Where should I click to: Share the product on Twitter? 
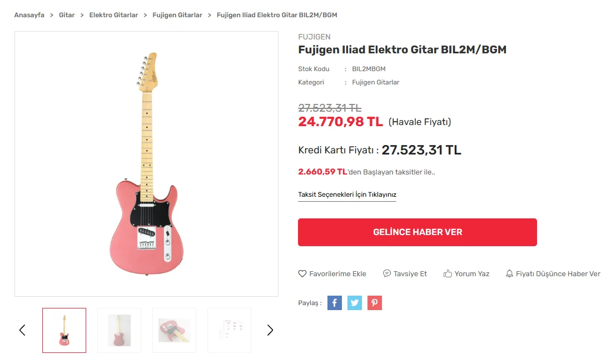(x=355, y=303)
